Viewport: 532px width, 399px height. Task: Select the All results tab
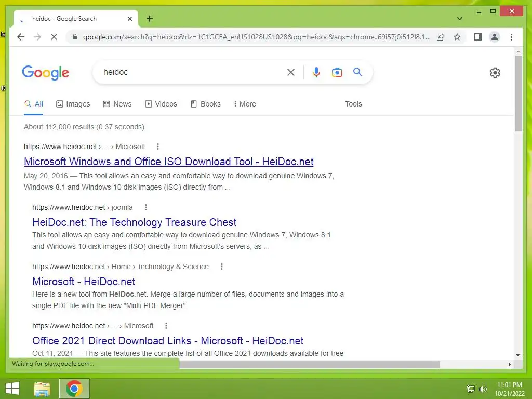click(34, 104)
